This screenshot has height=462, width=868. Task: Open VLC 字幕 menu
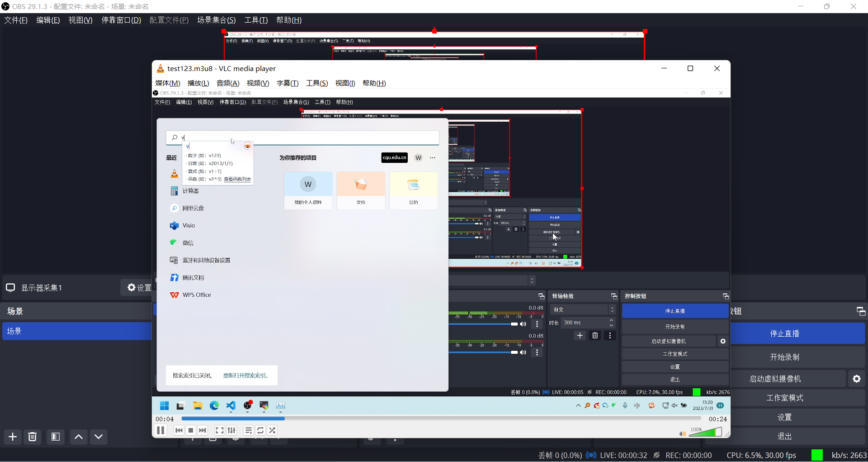pos(288,83)
